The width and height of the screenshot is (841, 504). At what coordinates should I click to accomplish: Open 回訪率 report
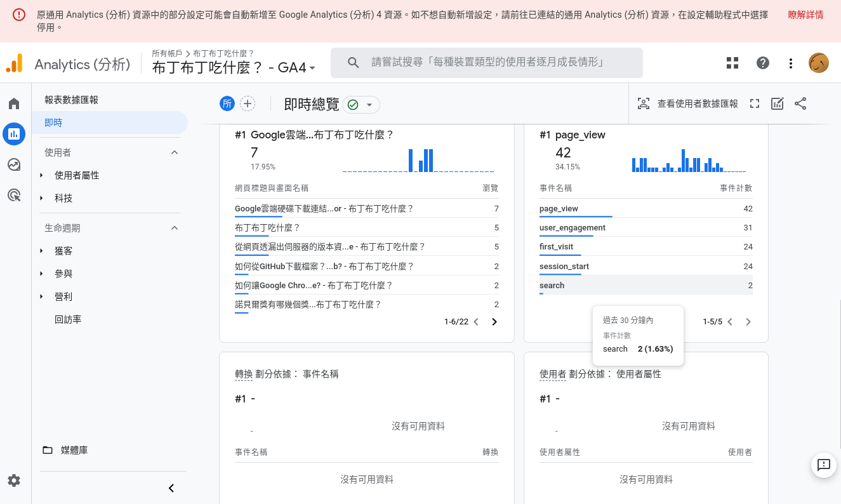(68, 319)
